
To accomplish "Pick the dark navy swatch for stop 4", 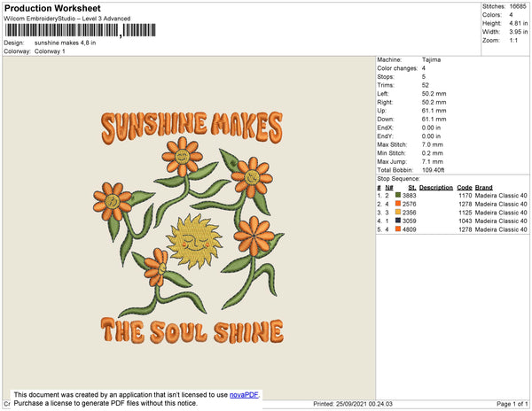I will pyautogui.click(x=398, y=221).
